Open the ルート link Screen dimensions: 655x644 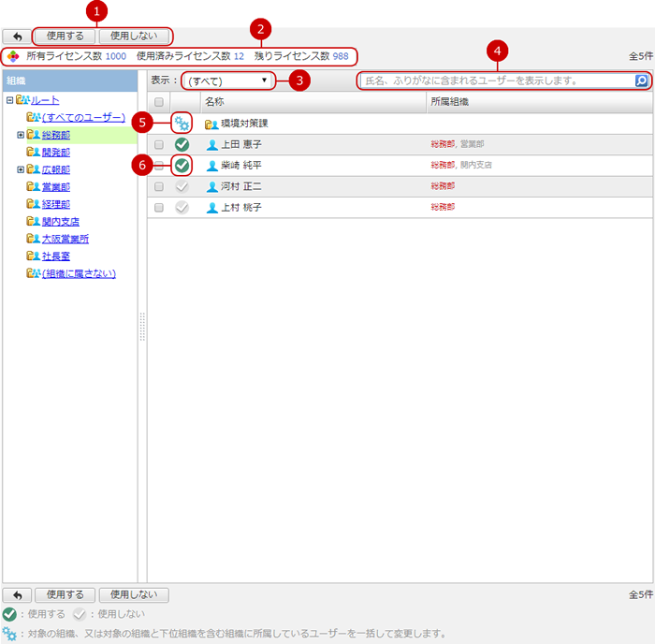(45, 100)
